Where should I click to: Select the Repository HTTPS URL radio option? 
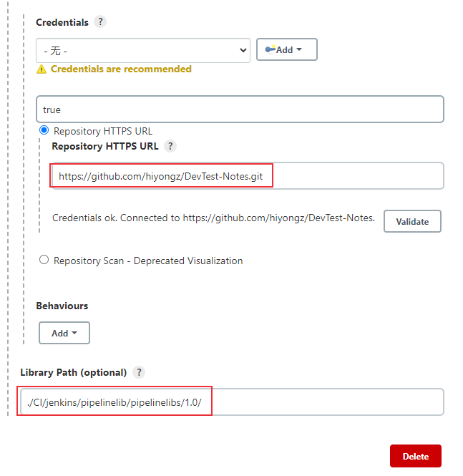coord(44,130)
